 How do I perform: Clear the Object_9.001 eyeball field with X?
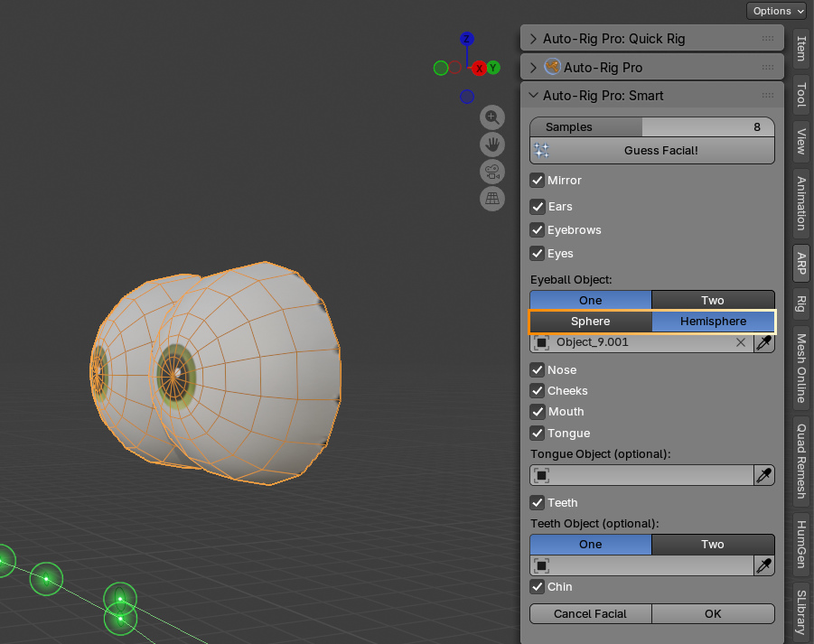click(x=741, y=342)
